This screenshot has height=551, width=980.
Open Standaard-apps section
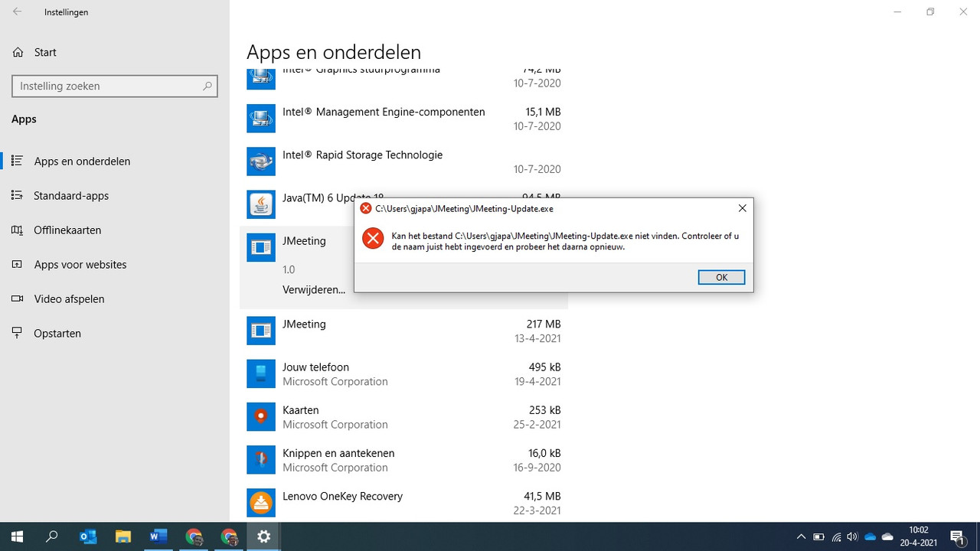(x=115, y=196)
